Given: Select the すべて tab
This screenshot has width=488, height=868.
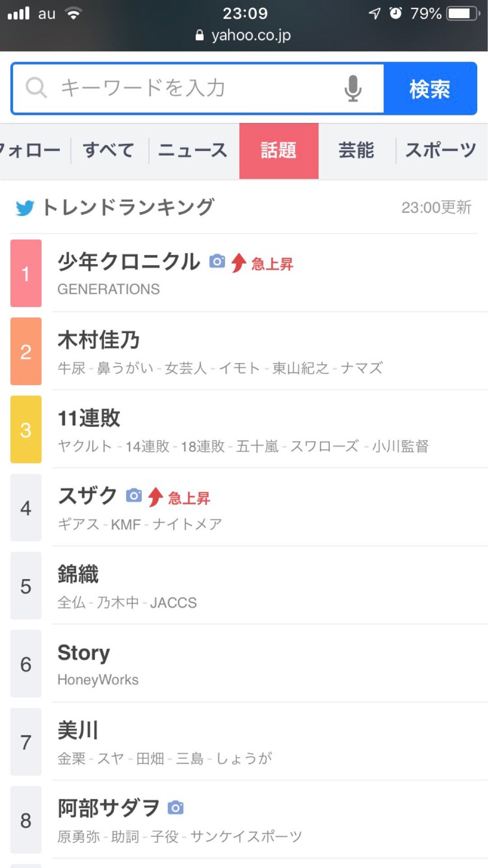Looking at the screenshot, I should (x=109, y=151).
